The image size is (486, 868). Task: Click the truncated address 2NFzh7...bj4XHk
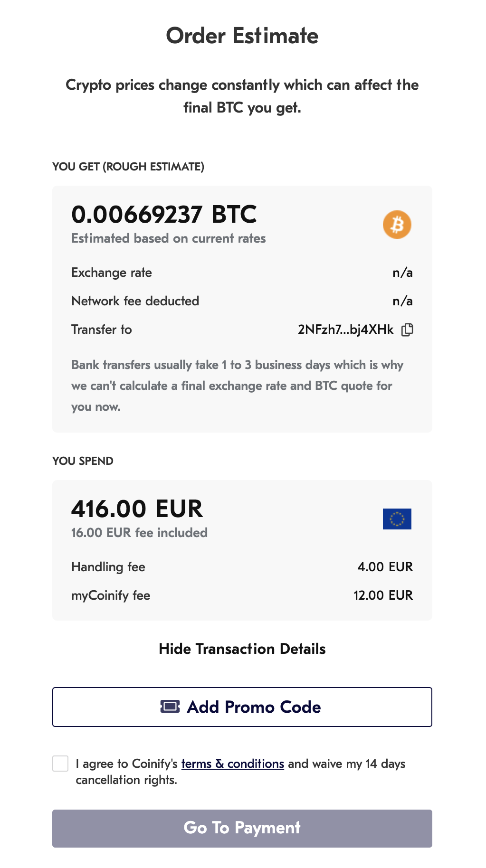coord(345,330)
